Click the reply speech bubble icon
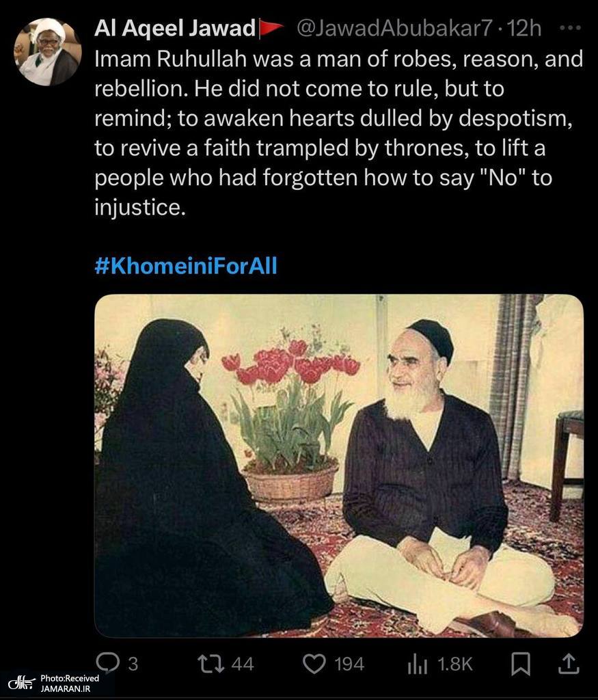 pyautogui.click(x=107, y=663)
